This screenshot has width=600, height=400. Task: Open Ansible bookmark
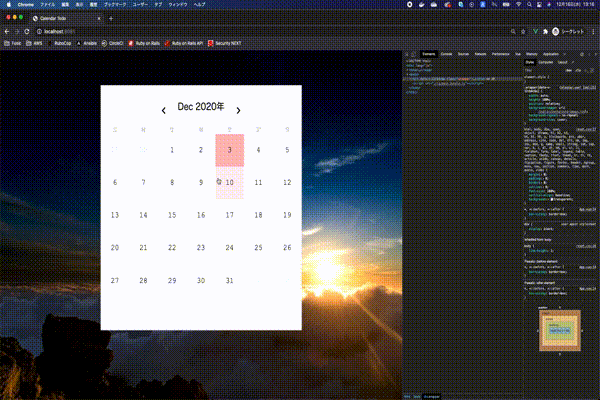pos(86,43)
